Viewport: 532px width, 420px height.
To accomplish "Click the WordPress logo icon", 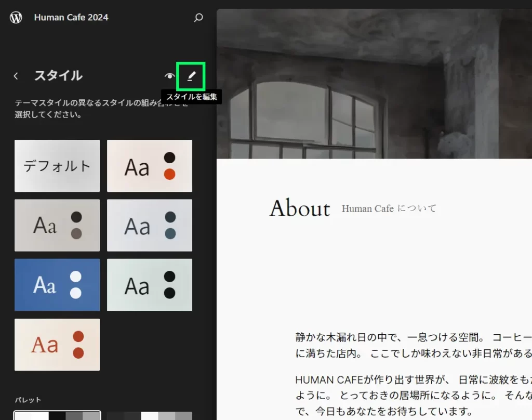I will coord(16,18).
